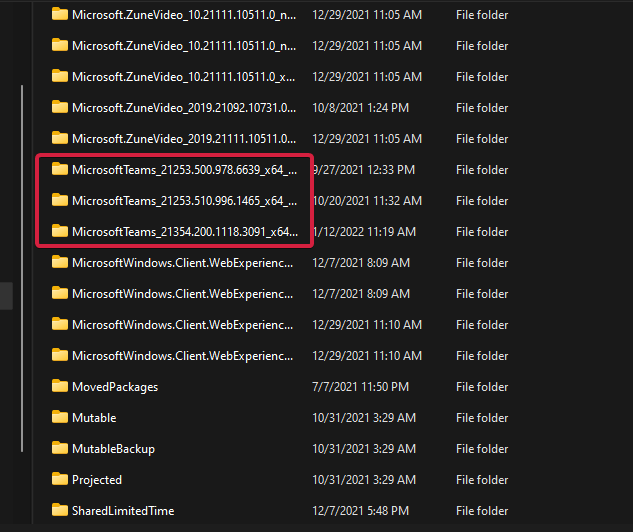Select folder name Microsoft.ZuneVideo_2019.21111.10511.0...
633x532 pixels.
(x=184, y=139)
